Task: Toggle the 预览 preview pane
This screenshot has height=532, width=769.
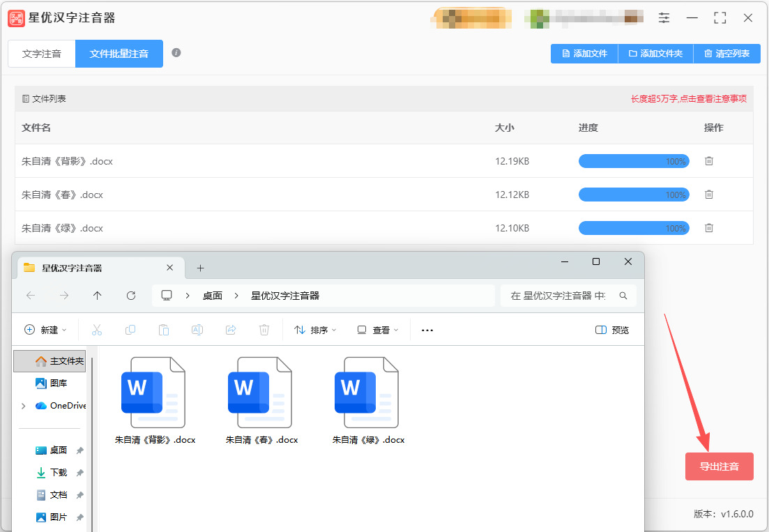Action: coord(611,330)
